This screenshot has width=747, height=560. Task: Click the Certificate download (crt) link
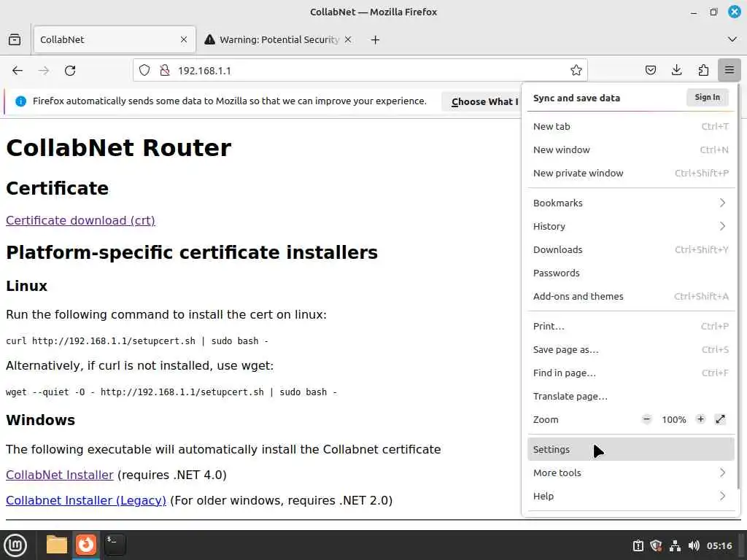tap(80, 220)
